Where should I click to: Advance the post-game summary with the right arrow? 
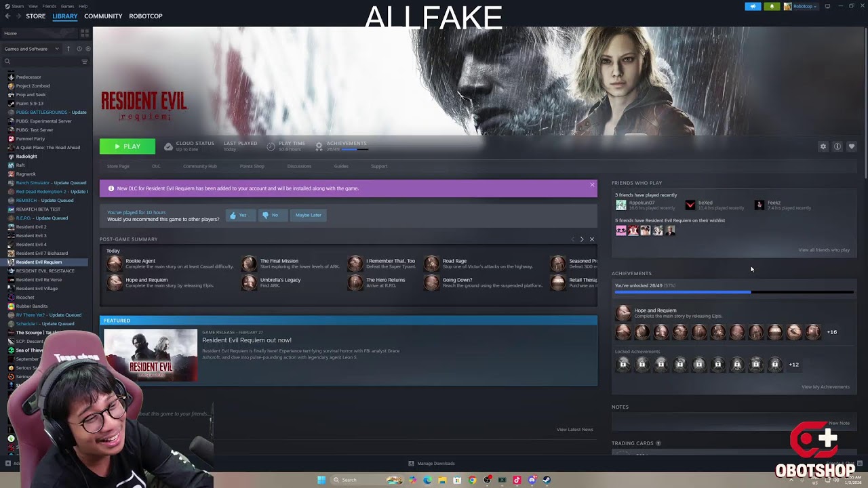click(581, 239)
